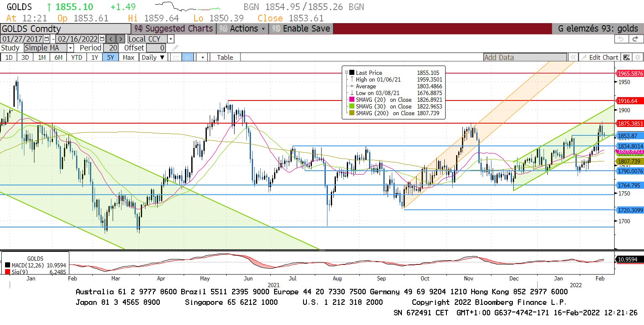Click the 'Average' legend row
The image size is (644, 325).
point(395,86)
